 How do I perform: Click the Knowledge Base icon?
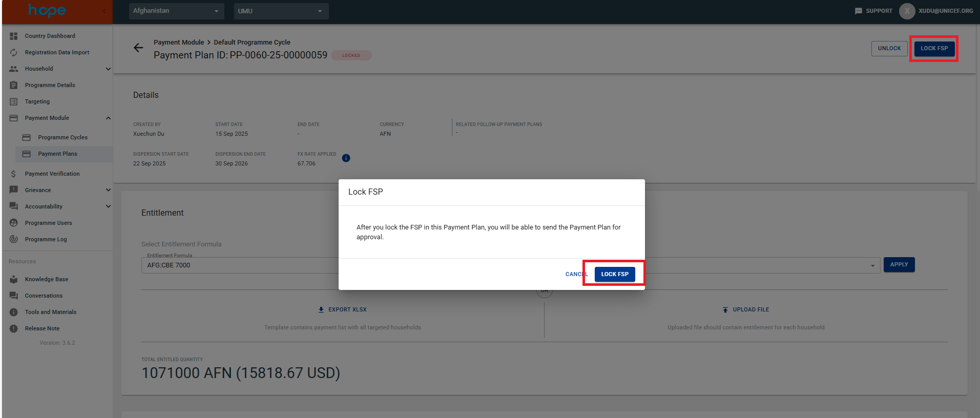pyautogui.click(x=14, y=279)
